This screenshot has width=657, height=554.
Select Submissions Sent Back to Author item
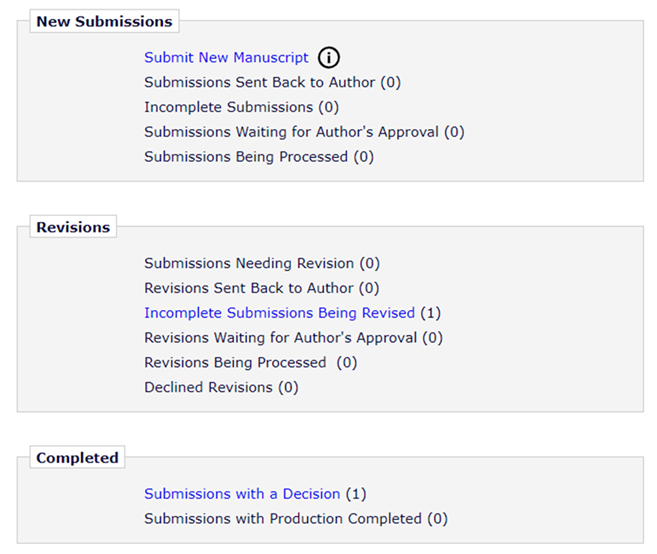(x=272, y=83)
